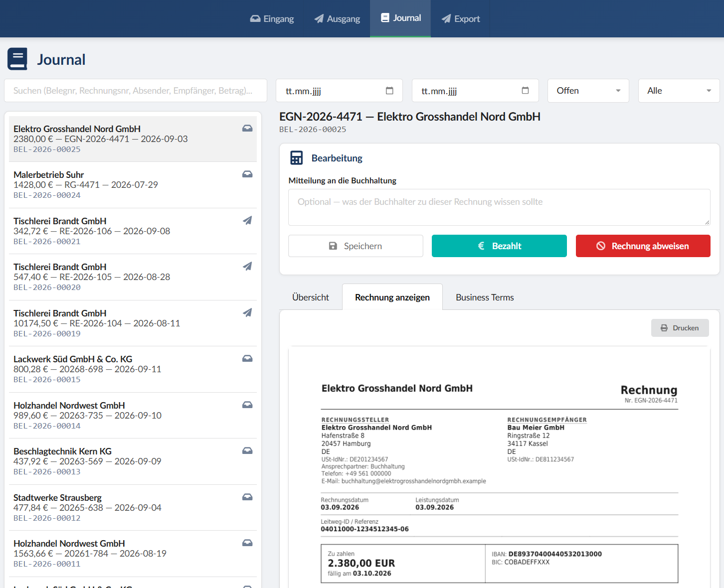Save with the Speichern button

pos(356,246)
